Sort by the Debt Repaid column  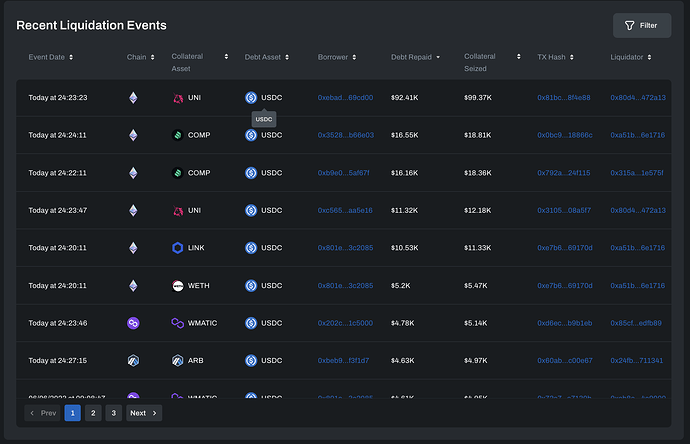click(x=415, y=57)
